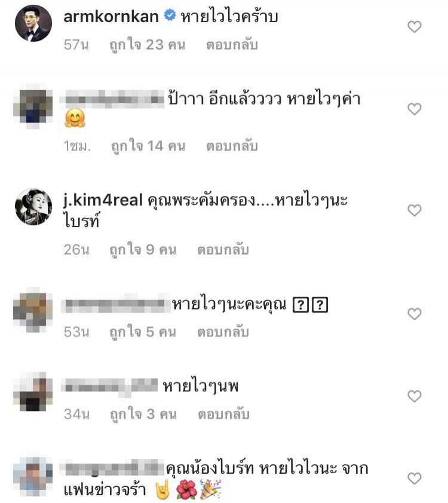
Task: Reply to j.kim4real's comment
Action: pos(223,250)
